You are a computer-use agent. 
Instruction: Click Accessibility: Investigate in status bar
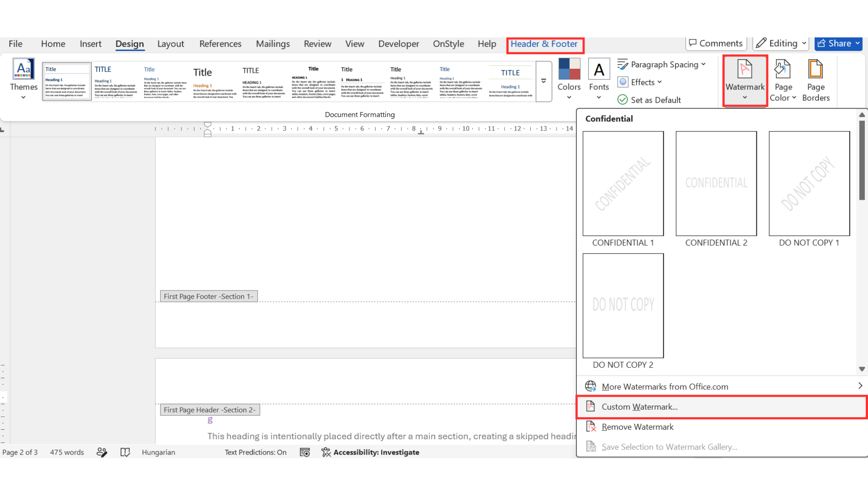tap(370, 452)
